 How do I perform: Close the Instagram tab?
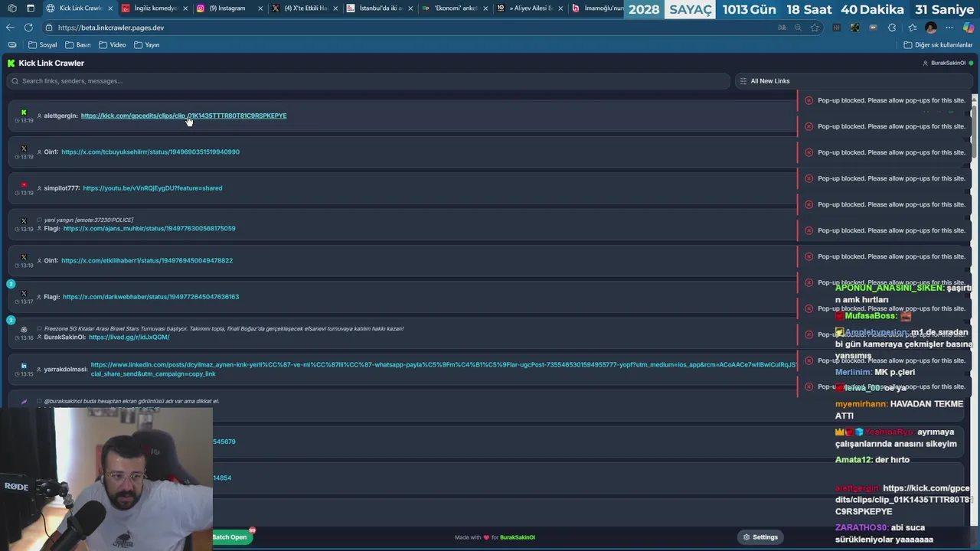[x=260, y=8]
